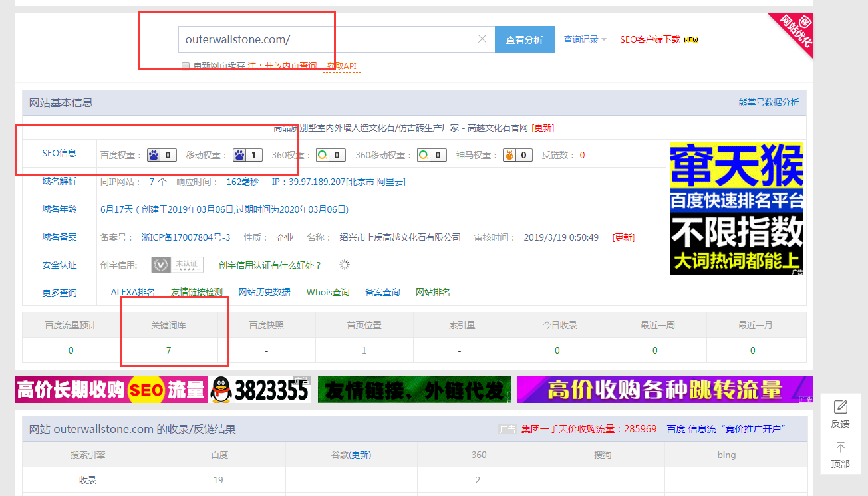Click the 关键词库 value 7
Image resolution: width=868 pixels, height=496 pixels.
pos(169,350)
